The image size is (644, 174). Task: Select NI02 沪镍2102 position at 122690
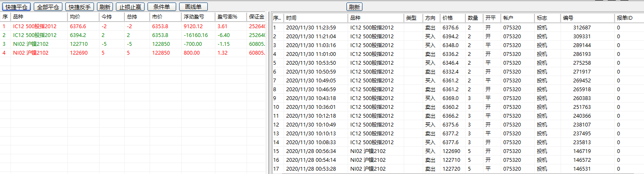133,53
